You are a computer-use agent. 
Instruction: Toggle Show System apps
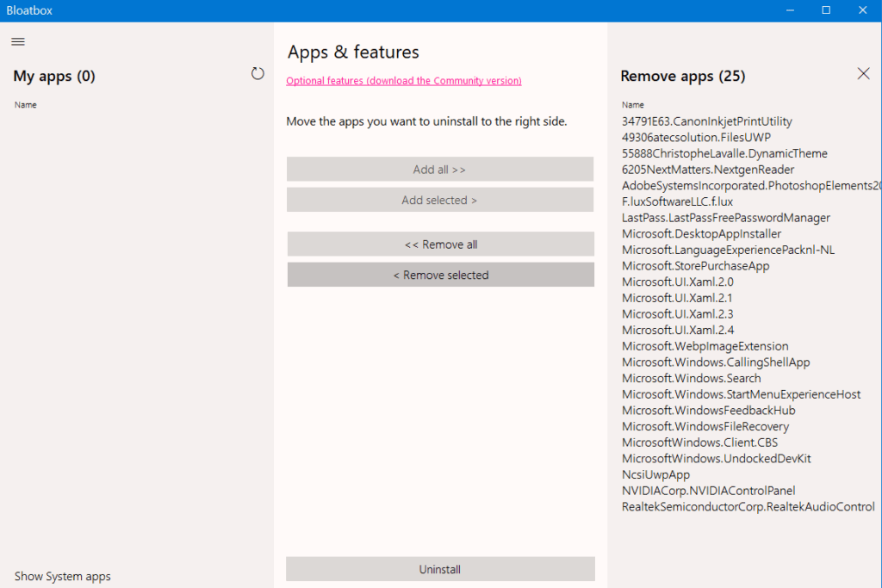point(62,576)
